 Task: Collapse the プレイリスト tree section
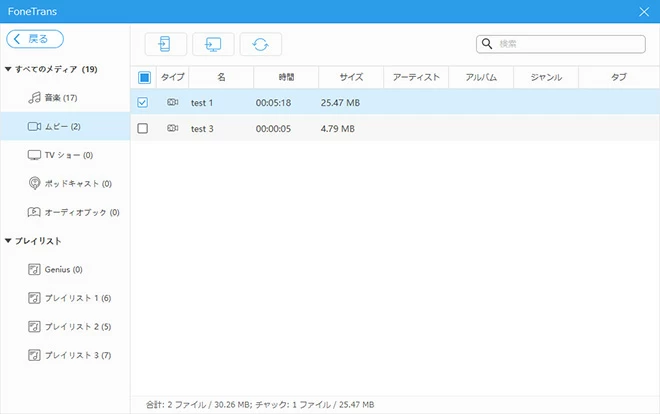pos(9,241)
